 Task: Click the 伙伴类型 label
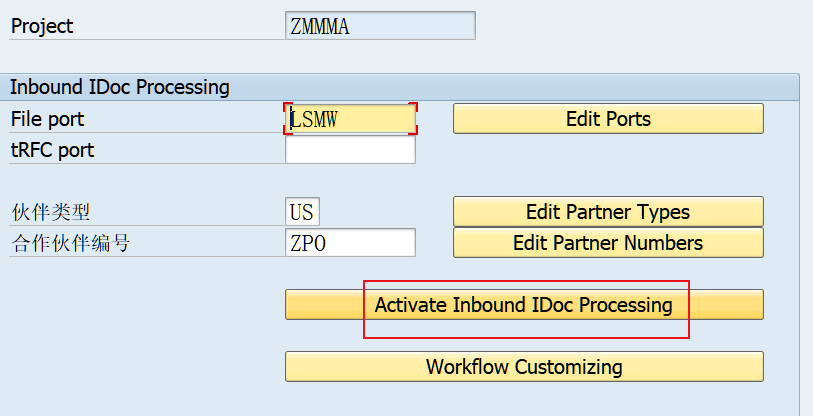[x=44, y=212]
